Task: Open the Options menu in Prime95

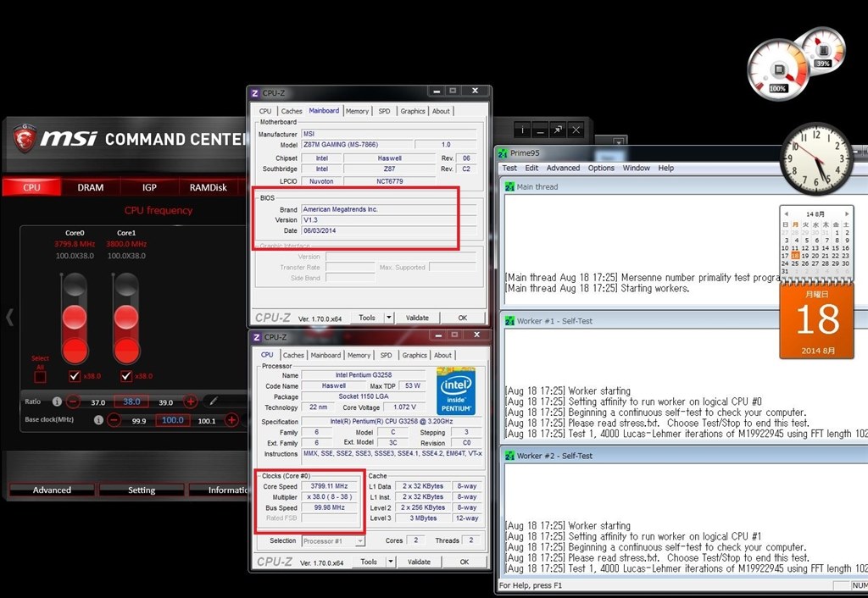Action: 600,168
